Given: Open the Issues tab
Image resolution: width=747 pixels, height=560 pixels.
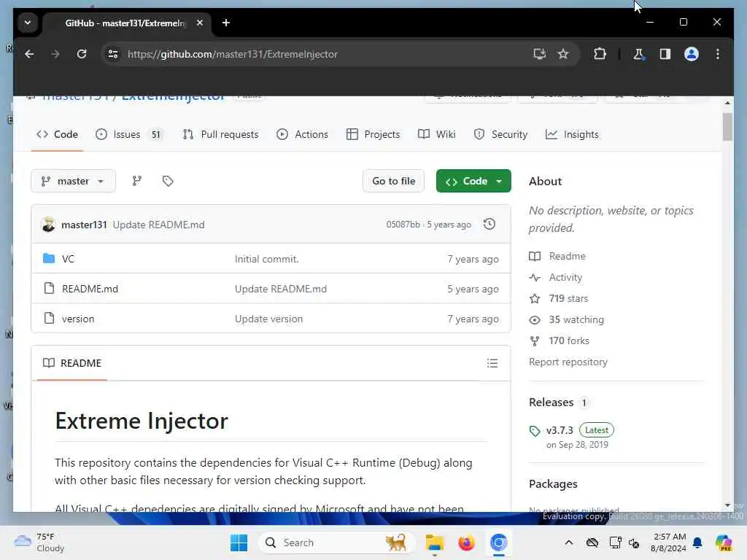Looking at the screenshot, I should point(128,134).
